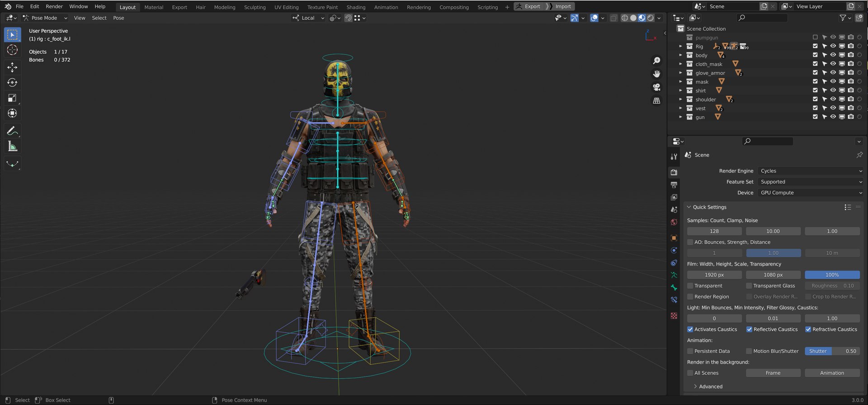Select the Annotate tool
868x405 pixels.
(12, 131)
